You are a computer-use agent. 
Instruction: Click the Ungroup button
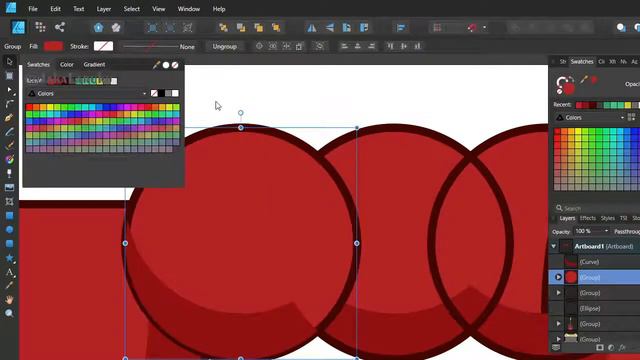click(x=224, y=47)
